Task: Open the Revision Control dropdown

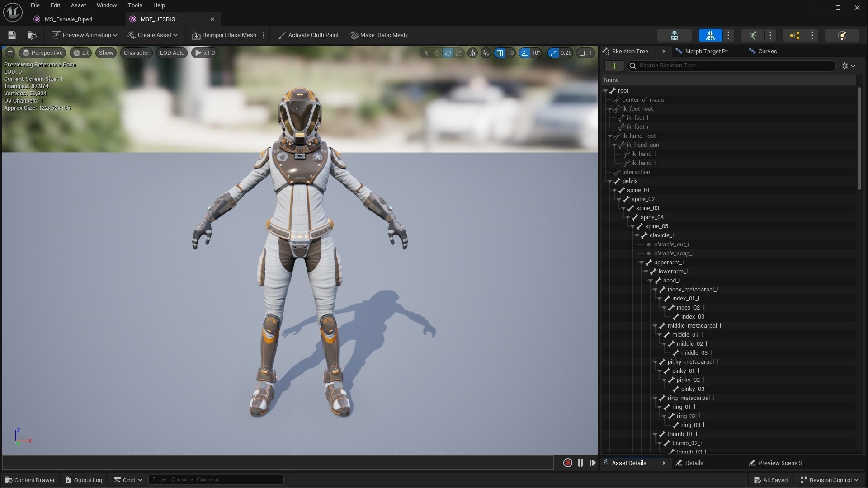Action: [830, 480]
